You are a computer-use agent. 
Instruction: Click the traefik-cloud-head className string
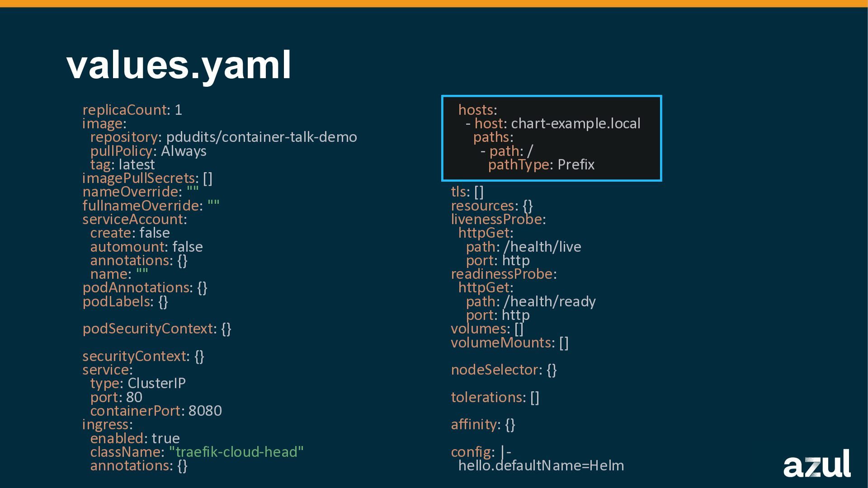[x=236, y=452]
